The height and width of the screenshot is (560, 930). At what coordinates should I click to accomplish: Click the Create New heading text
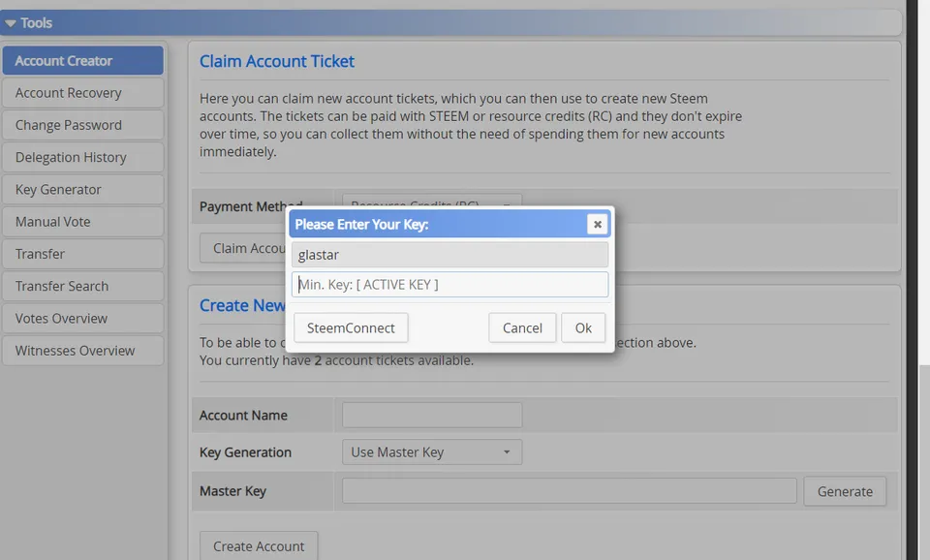[x=242, y=305]
